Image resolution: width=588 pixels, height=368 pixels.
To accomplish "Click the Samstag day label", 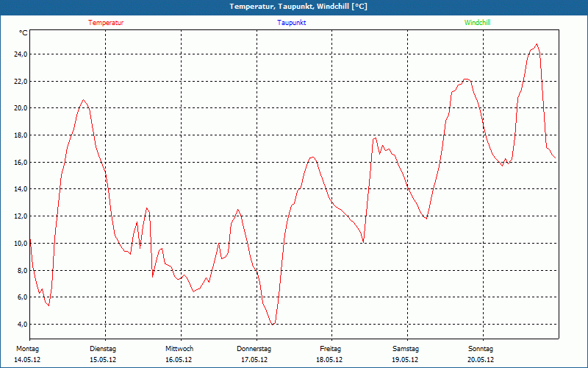I will pyautogui.click(x=406, y=349).
